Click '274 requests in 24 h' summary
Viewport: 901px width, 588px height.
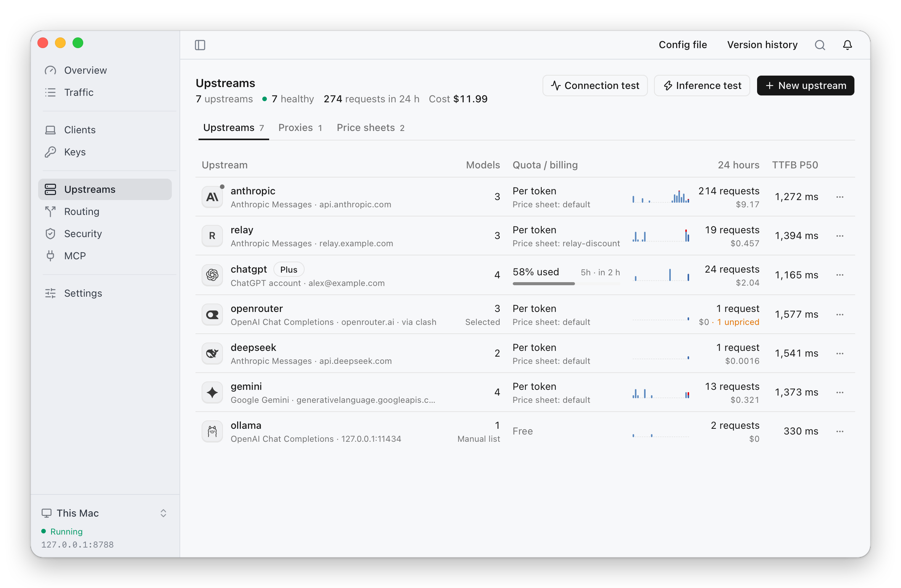pyautogui.click(x=371, y=99)
